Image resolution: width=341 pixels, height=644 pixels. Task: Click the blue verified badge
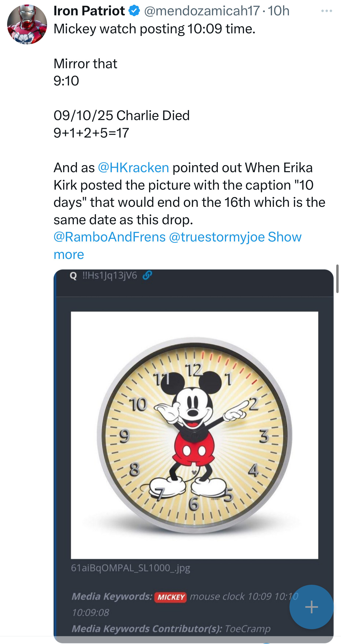134,11
